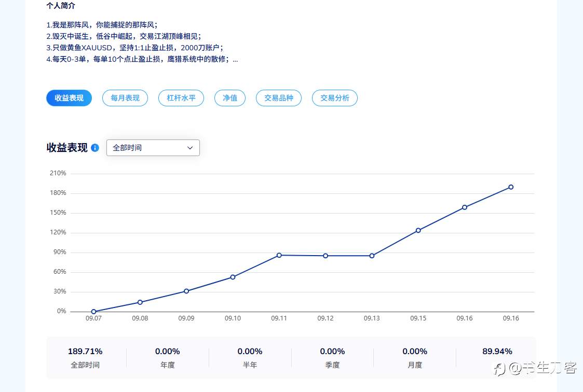
Task: Click the 210% y-axis label
Action: pyautogui.click(x=58, y=173)
